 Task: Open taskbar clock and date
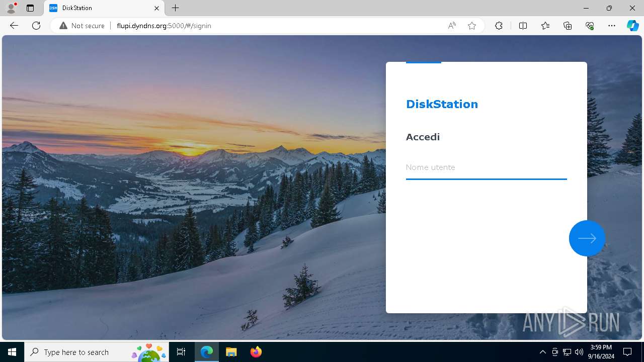point(602,352)
